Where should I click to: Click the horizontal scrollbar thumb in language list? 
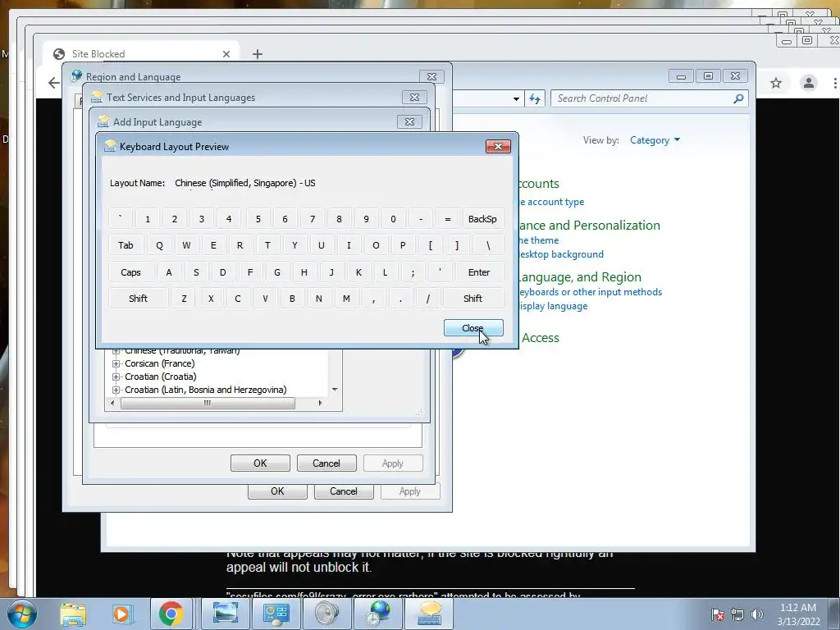click(x=208, y=403)
